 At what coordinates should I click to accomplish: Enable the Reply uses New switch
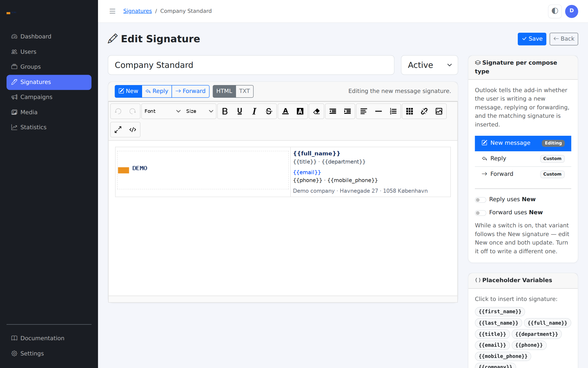point(480,200)
